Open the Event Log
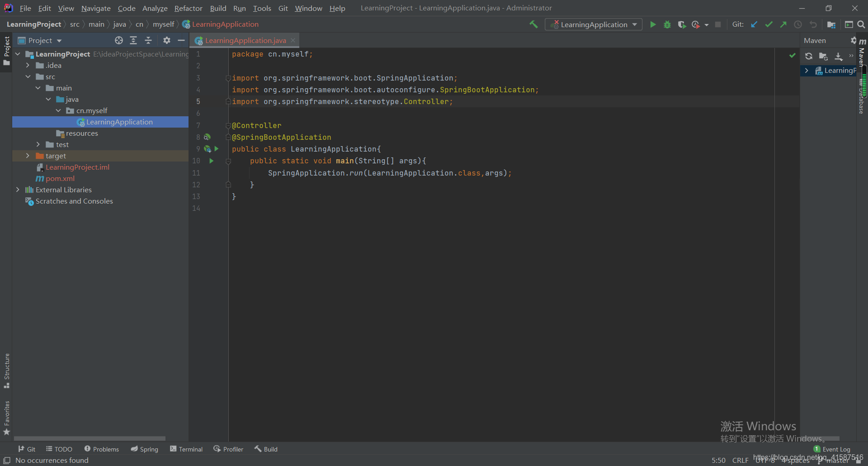The image size is (868, 466). tap(835, 448)
